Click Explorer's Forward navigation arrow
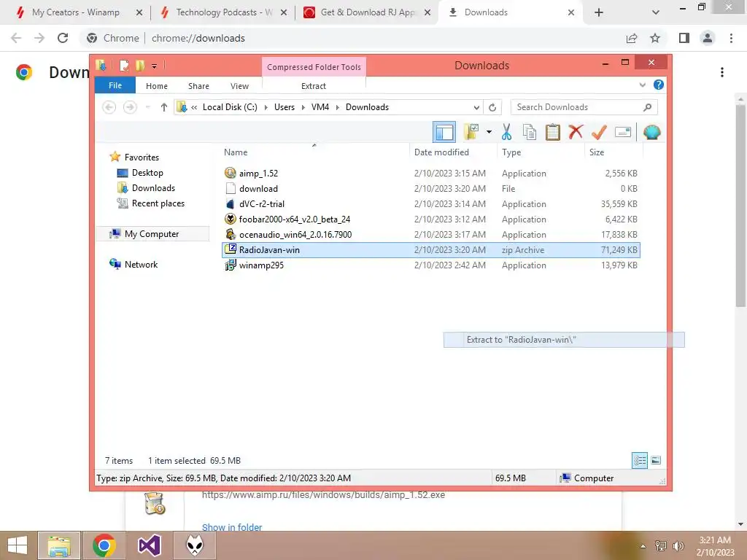 coord(130,107)
